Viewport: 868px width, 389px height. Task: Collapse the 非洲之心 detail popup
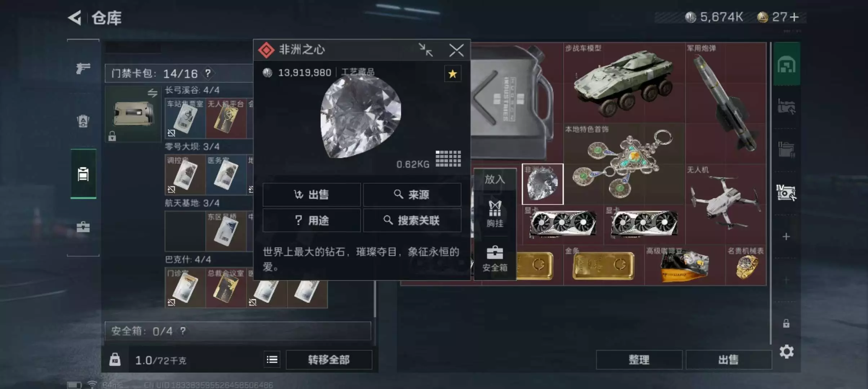tap(426, 50)
